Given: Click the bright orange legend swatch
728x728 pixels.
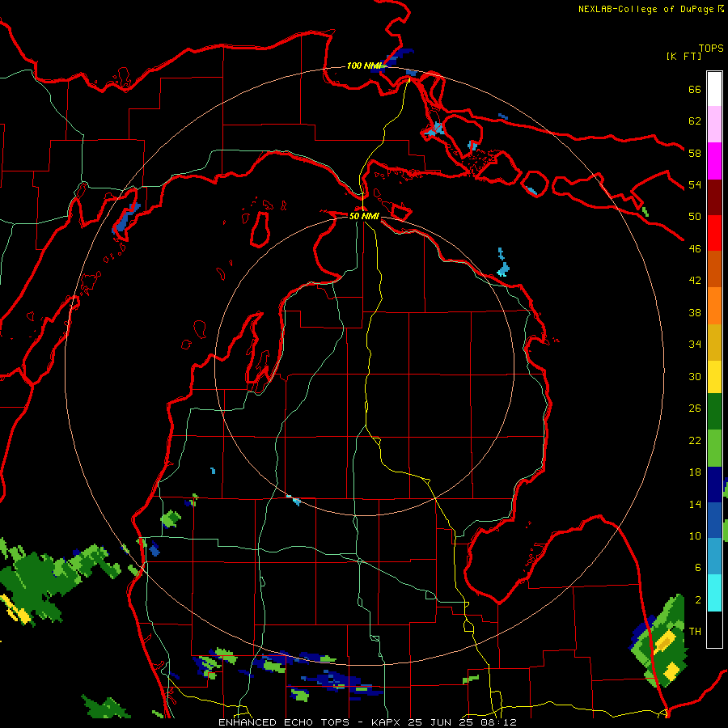Looking at the screenshot, I should [714, 306].
